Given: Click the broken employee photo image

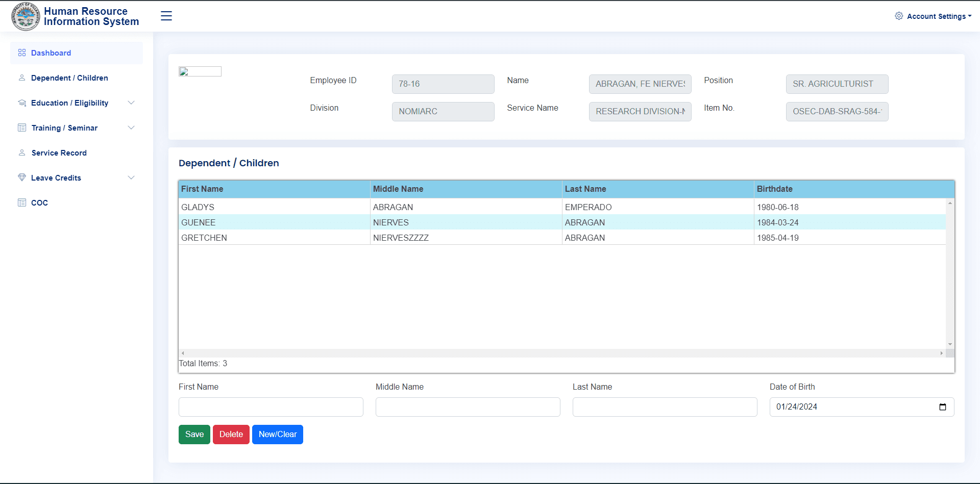Looking at the screenshot, I should (200, 71).
